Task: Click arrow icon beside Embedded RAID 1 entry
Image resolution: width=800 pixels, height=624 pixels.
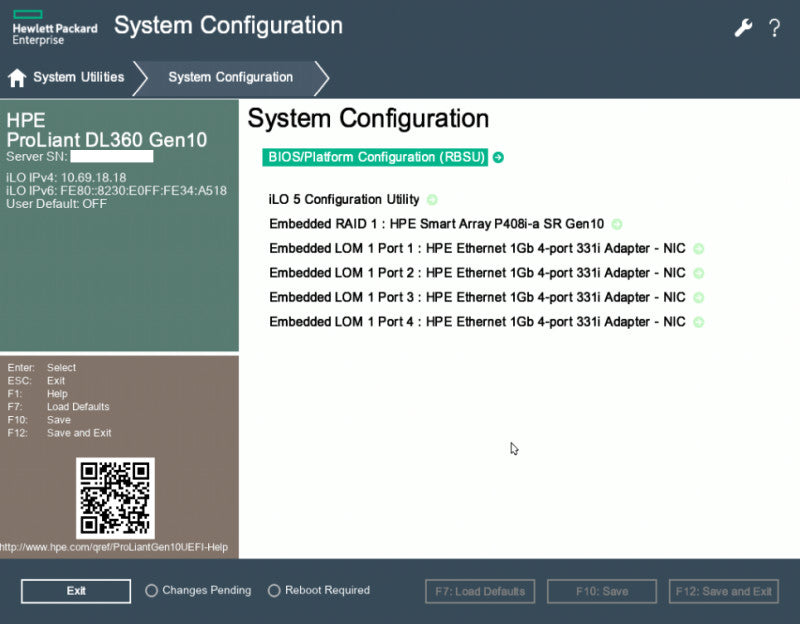Action: pos(617,224)
